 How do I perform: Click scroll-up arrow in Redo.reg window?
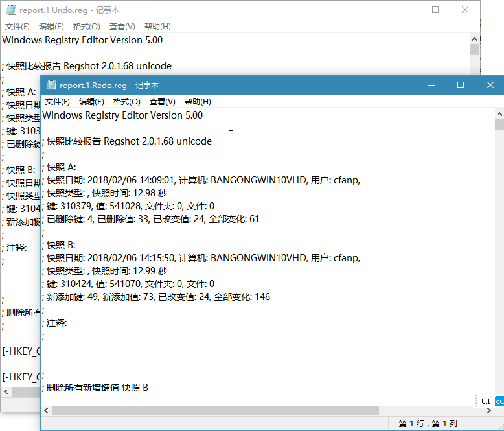(499, 113)
